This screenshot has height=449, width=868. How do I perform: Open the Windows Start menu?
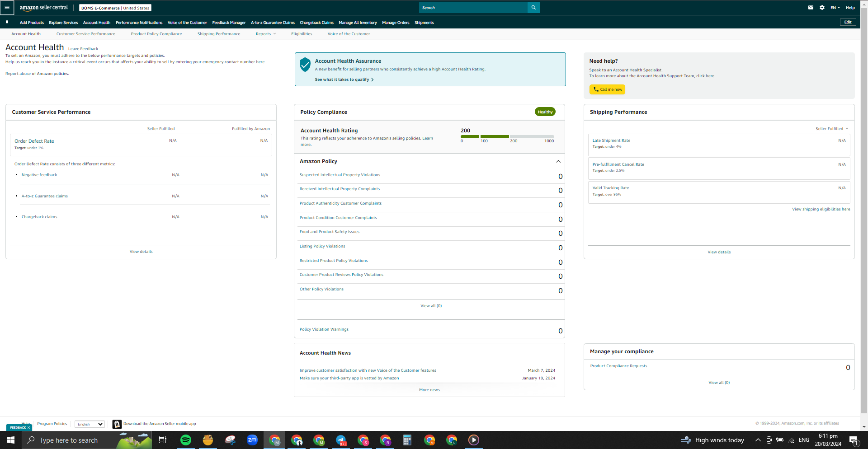click(x=11, y=440)
